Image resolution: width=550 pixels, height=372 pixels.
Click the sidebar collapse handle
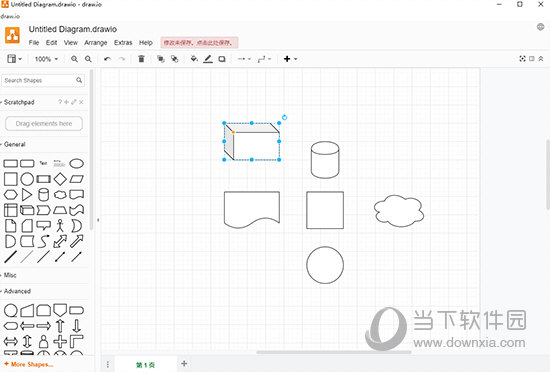click(x=98, y=220)
